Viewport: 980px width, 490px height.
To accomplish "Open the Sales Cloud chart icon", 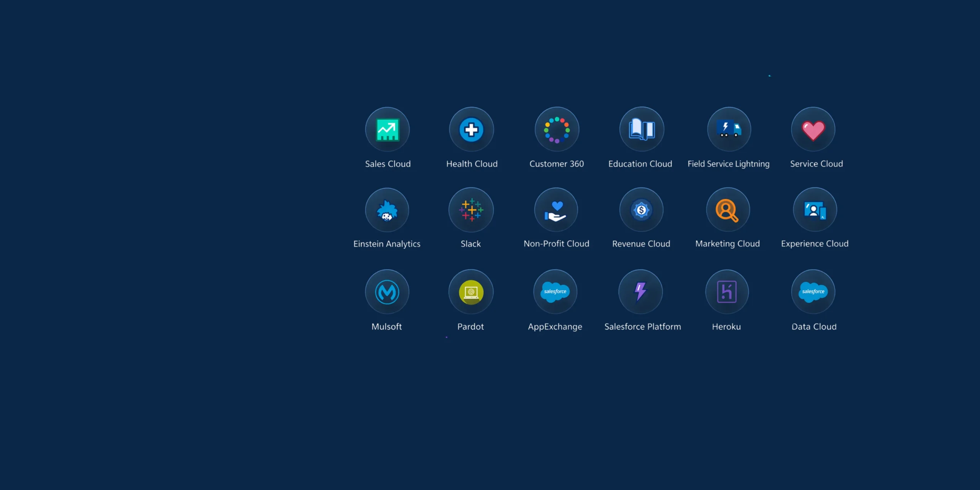I will (x=387, y=129).
